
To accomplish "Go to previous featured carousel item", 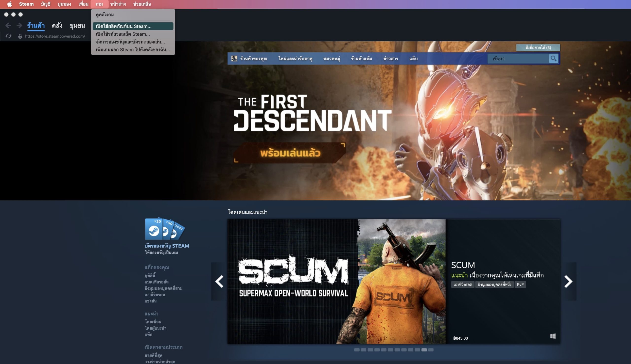I will pyautogui.click(x=219, y=282).
